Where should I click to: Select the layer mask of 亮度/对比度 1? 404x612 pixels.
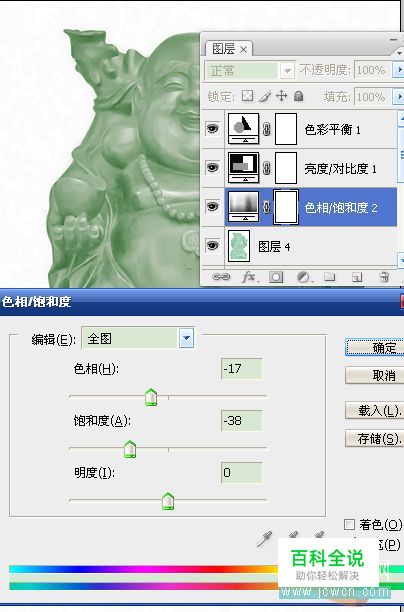coord(286,168)
